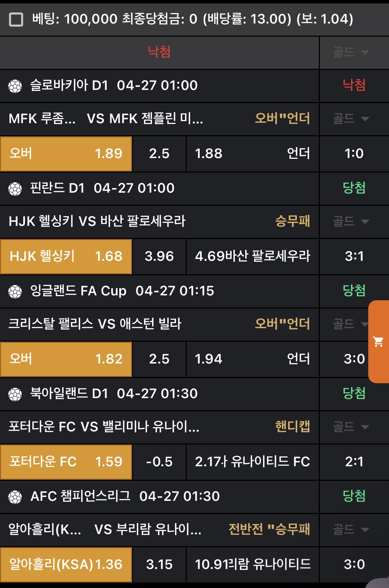
Task: Pick the 3.96 draw odds cell
Action: pos(159,256)
